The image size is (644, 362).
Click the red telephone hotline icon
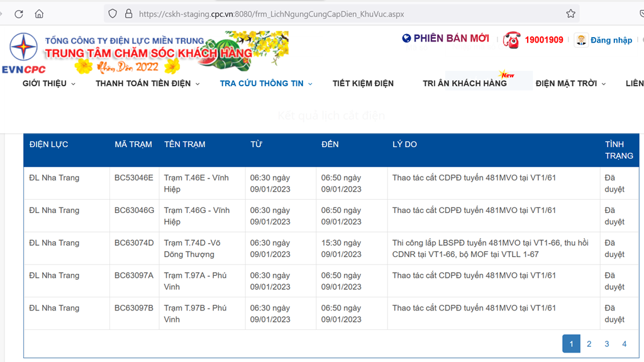point(512,40)
